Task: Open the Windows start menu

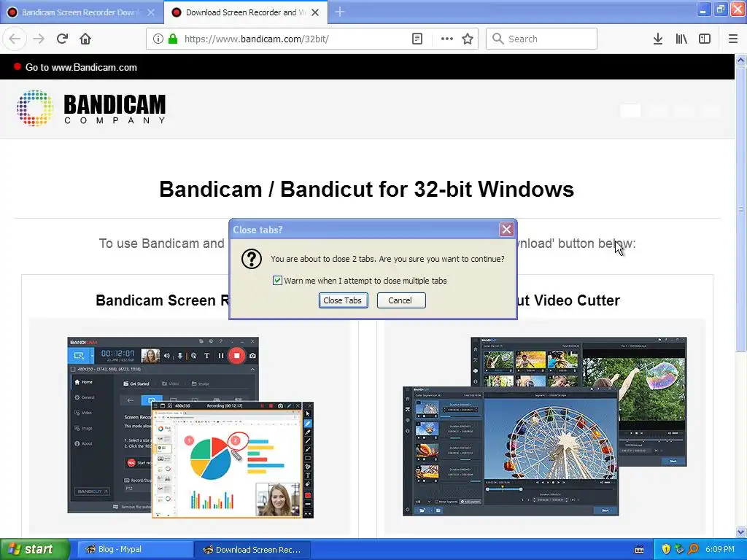Action: pyautogui.click(x=34, y=549)
